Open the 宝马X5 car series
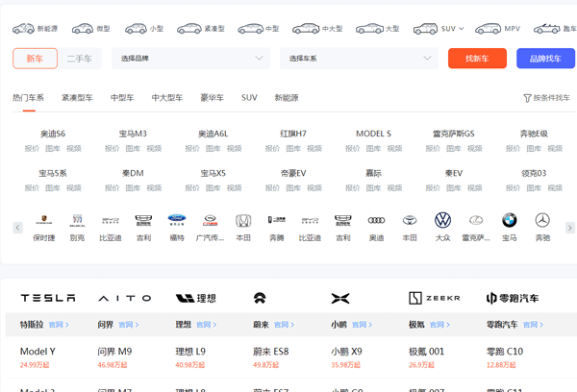Screen dimensions: 577x392 (213, 173)
